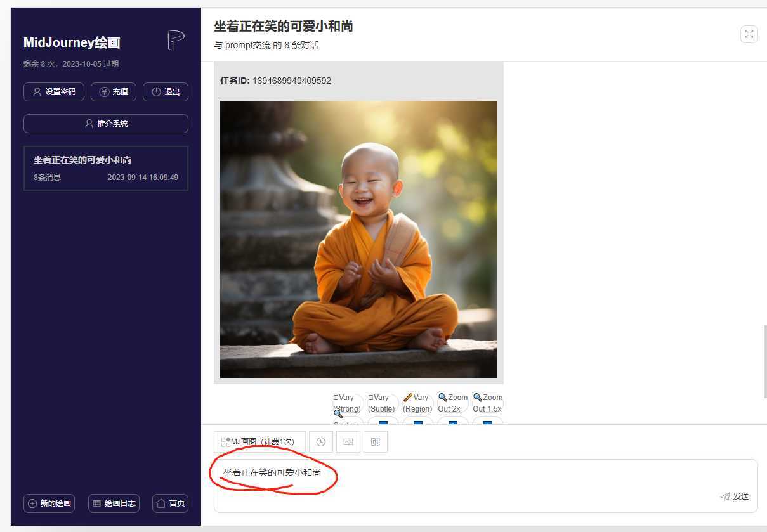Screen dimensions: 767x532
Task: Click the Zoom Out 1.5x magnifier
Action: [x=487, y=402]
